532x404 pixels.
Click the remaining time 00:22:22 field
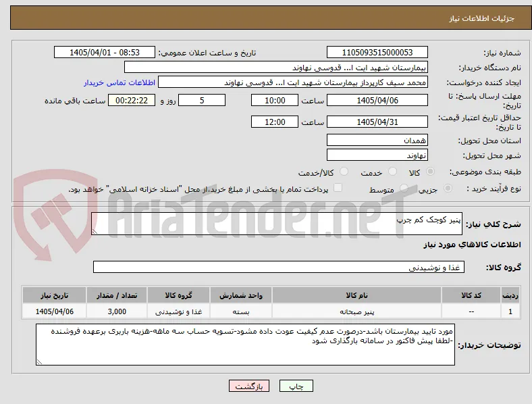[x=132, y=100]
